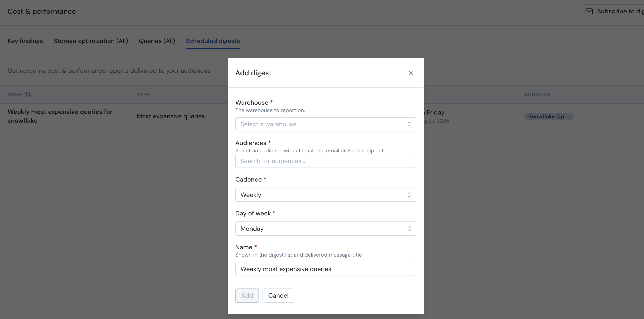
Task: Open the Weekly cadence dropdown
Action: pyautogui.click(x=326, y=195)
